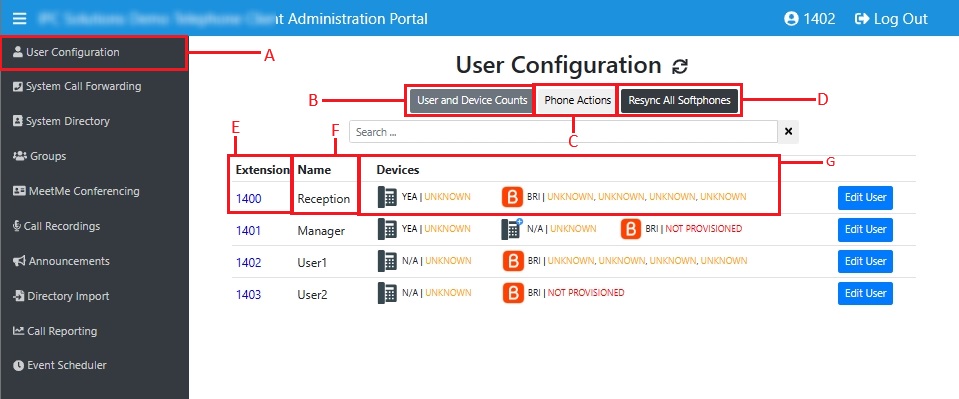
Task: Click the orange softphone icon for User2
Action: coord(513,293)
